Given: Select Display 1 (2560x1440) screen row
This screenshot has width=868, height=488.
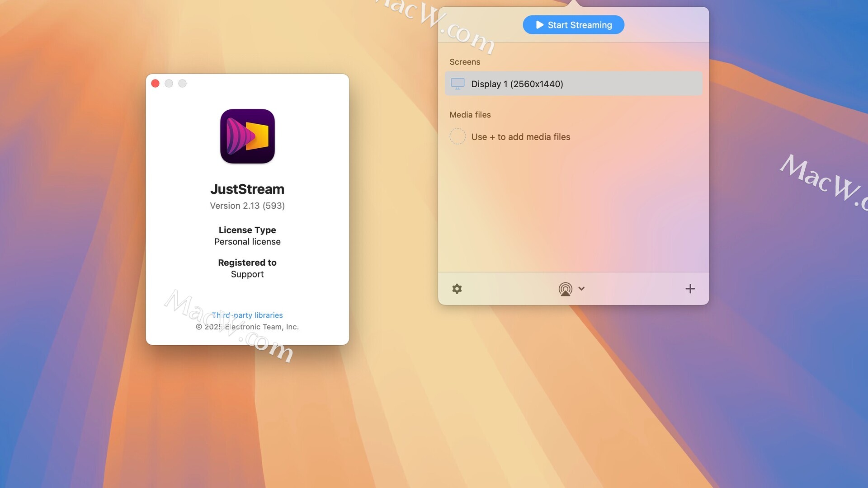Looking at the screenshot, I should pyautogui.click(x=573, y=84).
